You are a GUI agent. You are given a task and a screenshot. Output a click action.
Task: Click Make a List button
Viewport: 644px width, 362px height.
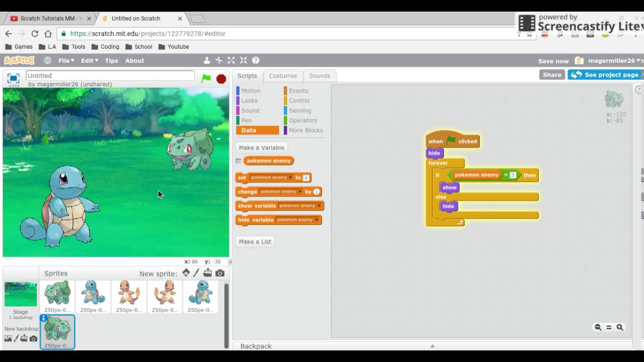255,241
